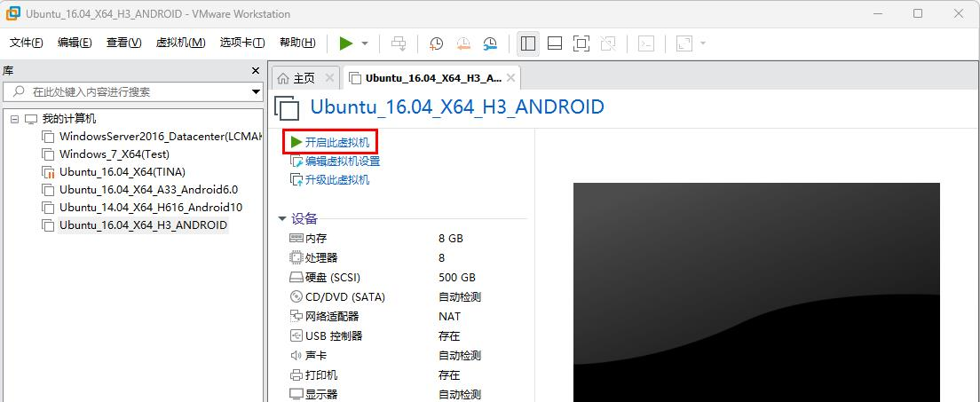Viewport: 980px width, 402px height.
Task: Click the Ubuntu_16.04_X64_H3_ANDROID title heading
Action: 457,106
